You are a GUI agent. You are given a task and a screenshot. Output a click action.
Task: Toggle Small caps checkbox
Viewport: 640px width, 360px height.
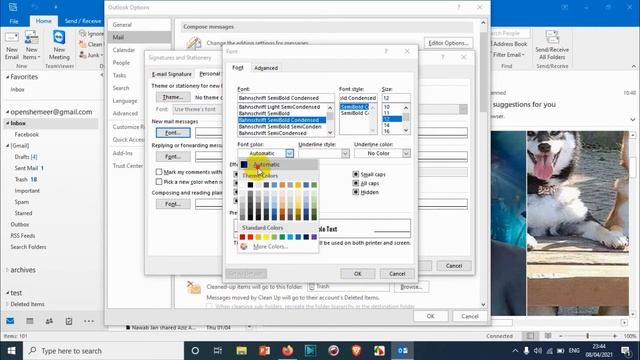[356, 174]
